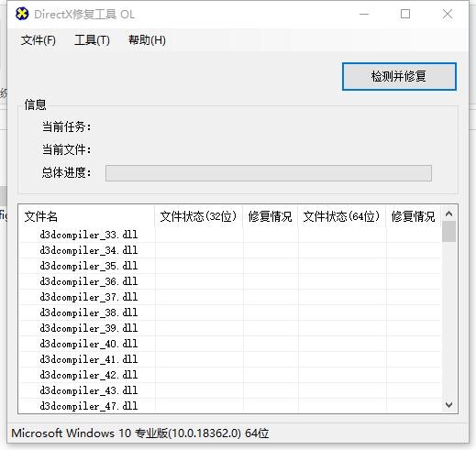Close the DirectX repair tool window
The width and height of the screenshot is (476, 450).
[x=448, y=14]
